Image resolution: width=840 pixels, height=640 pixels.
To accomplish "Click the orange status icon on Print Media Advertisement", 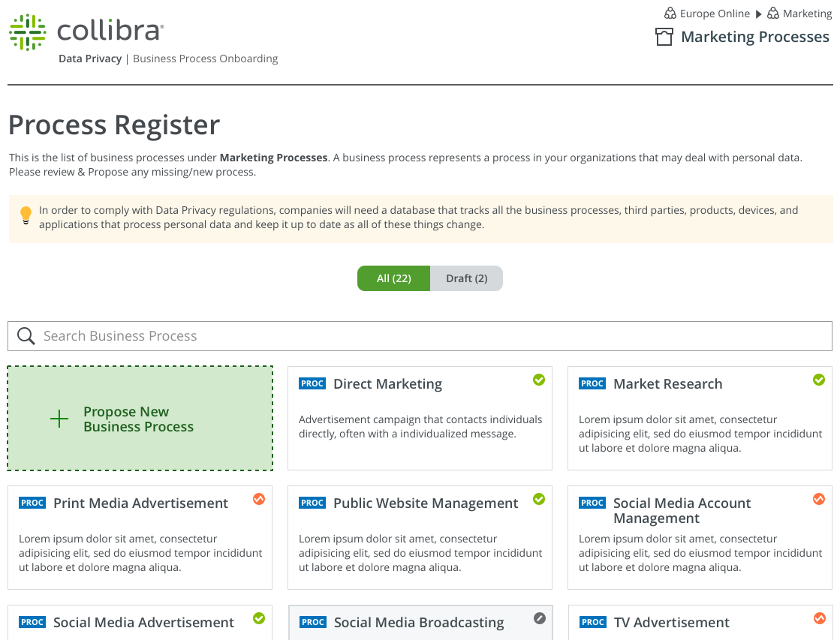I will coord(259,499).
